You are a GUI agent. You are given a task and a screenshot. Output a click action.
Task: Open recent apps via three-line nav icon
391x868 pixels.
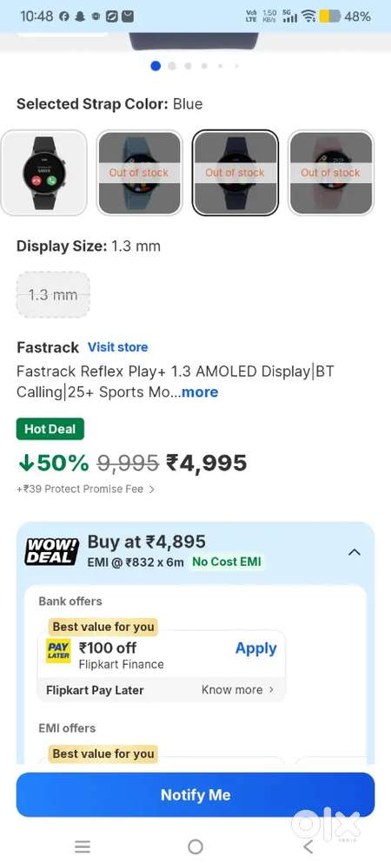click(x=83, y=846)
